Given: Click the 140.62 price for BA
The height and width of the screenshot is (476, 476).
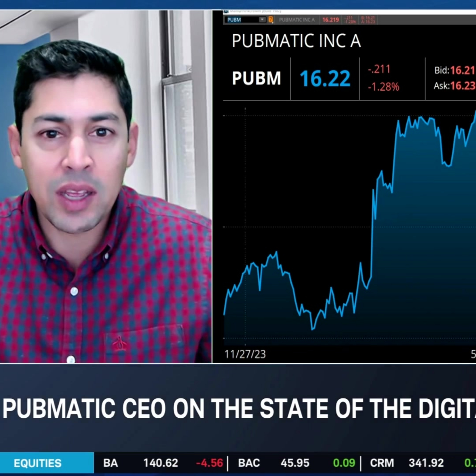Looking at the screenshot, I should pos(161,463).
